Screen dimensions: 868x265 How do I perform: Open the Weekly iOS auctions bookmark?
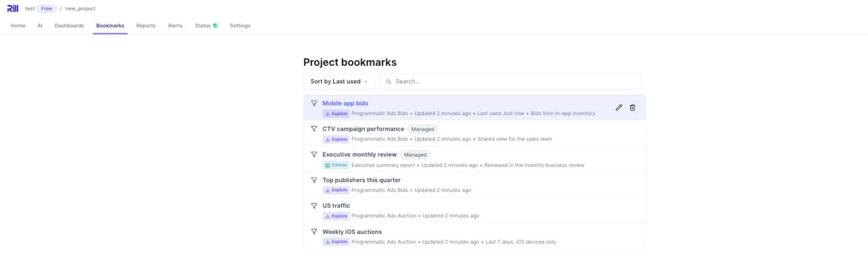[x=352, y=231]
